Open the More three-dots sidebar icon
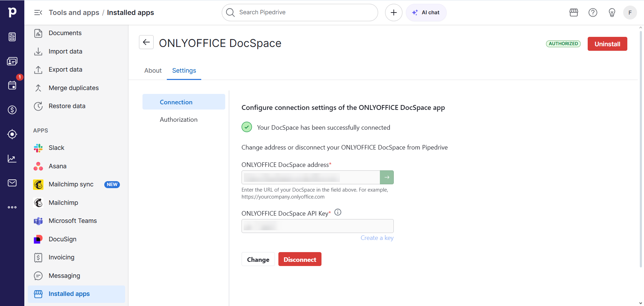 (12, 207)
